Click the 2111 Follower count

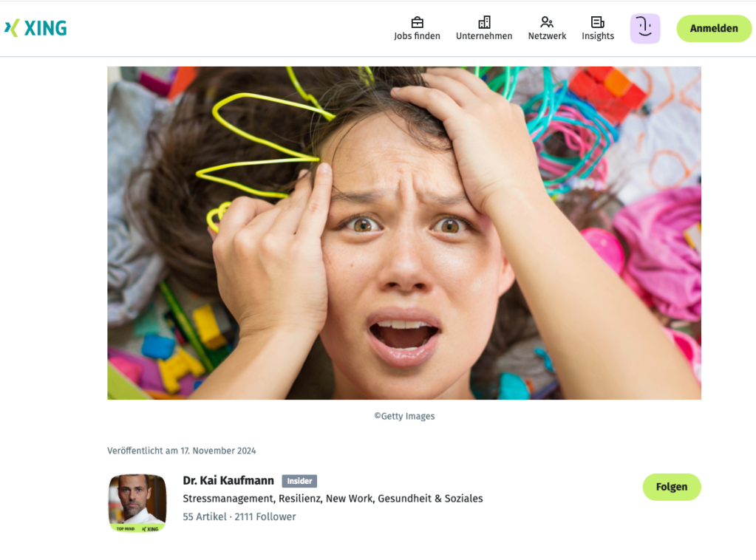[265, 516]
